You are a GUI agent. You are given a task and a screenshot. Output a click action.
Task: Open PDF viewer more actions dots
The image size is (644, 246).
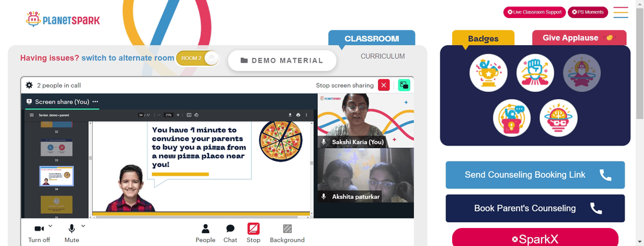tap(306, 115)
